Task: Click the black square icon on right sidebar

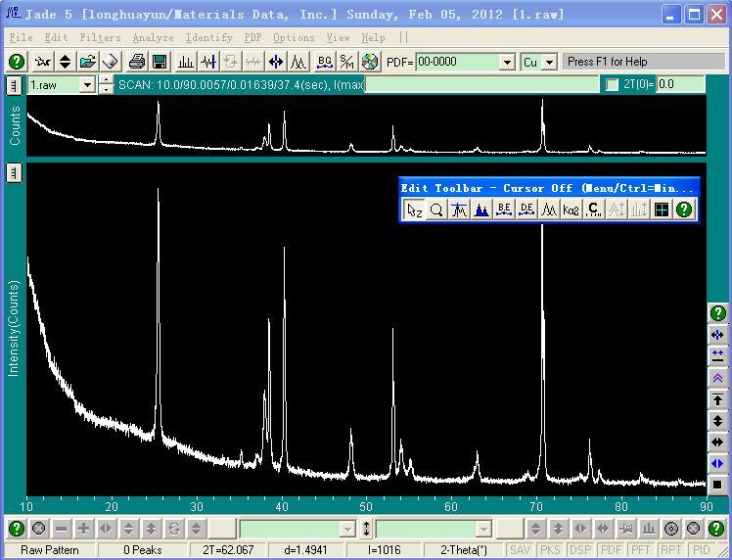Action: pyautogui.click(x=718, y=484)
